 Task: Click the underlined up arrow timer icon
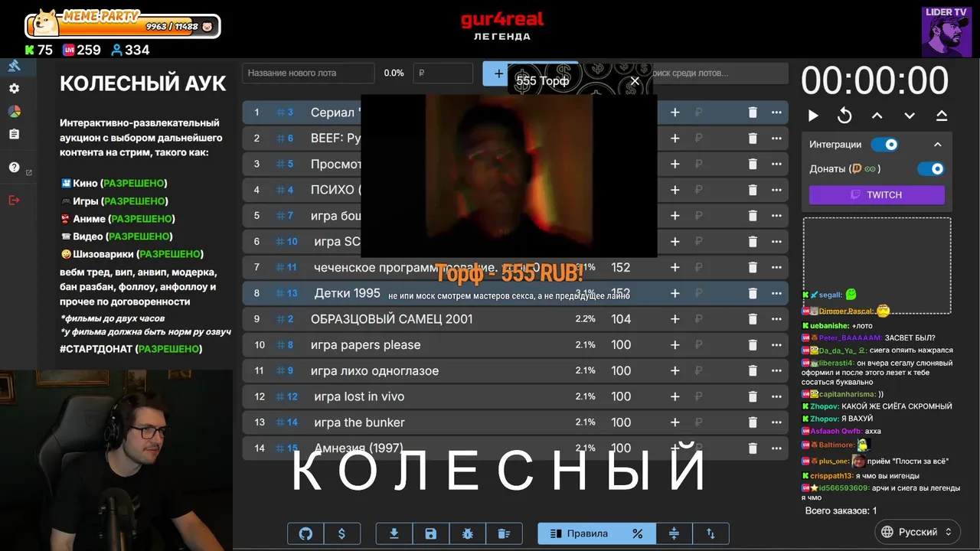point(942,116)
